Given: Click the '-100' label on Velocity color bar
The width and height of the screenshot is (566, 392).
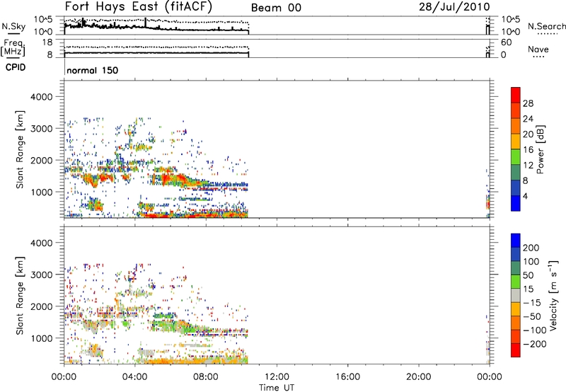Looking at the screenshot, I should pyautogui.click(x=535, y=330).
